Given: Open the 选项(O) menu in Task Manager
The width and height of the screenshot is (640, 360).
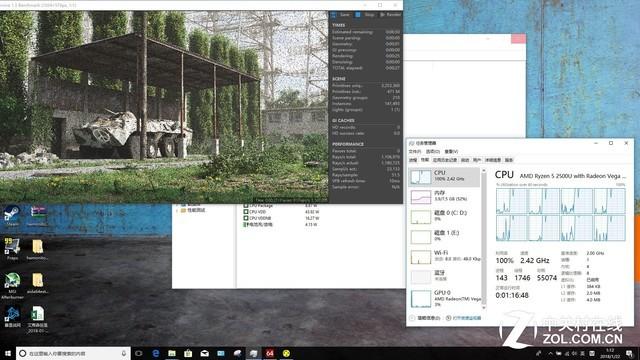Looking at the screenshot, I should 433,151.
